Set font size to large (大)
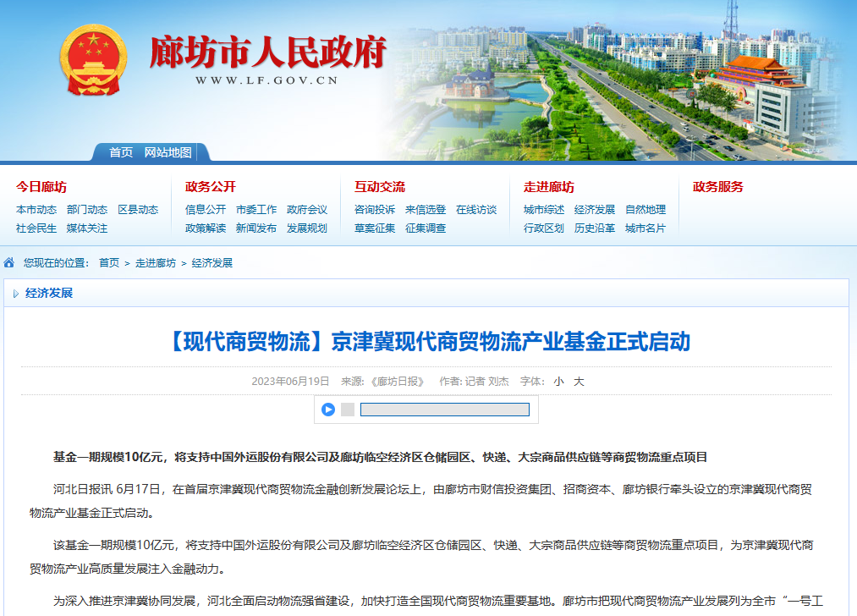Image resolution: width=857 pixels, height=616 pixels. click(580, 382)
